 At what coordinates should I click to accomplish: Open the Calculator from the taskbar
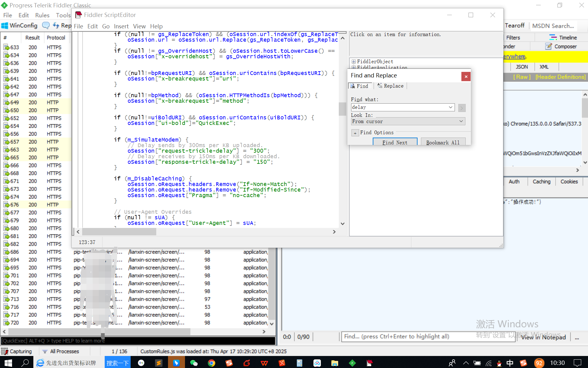(300, 363)
